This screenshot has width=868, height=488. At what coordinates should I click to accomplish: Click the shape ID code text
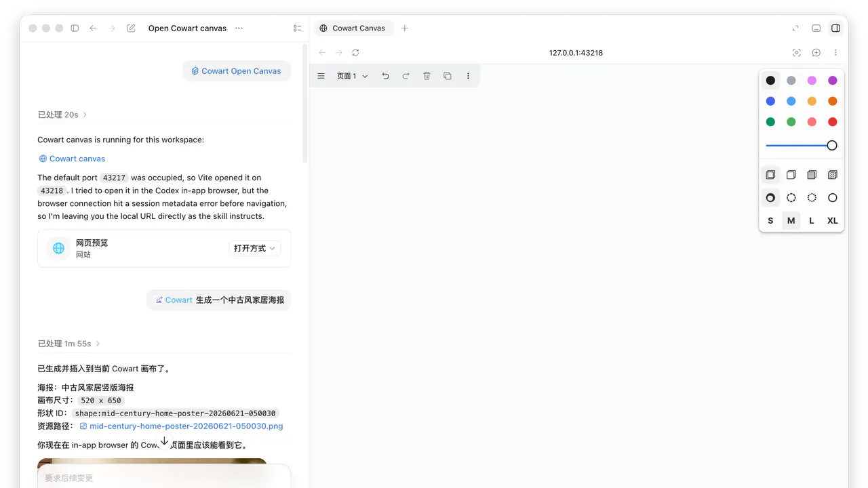[x=176, y=413]
